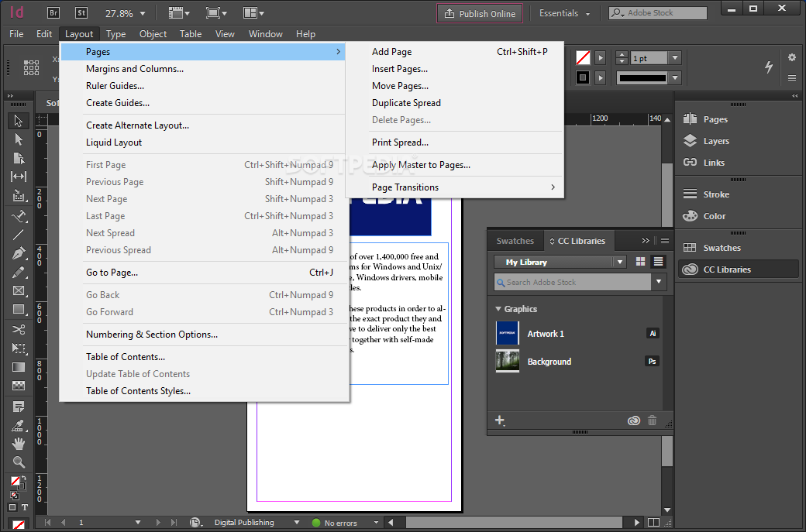
Task: Toggle split layout view button
Action: click(654, 522)
